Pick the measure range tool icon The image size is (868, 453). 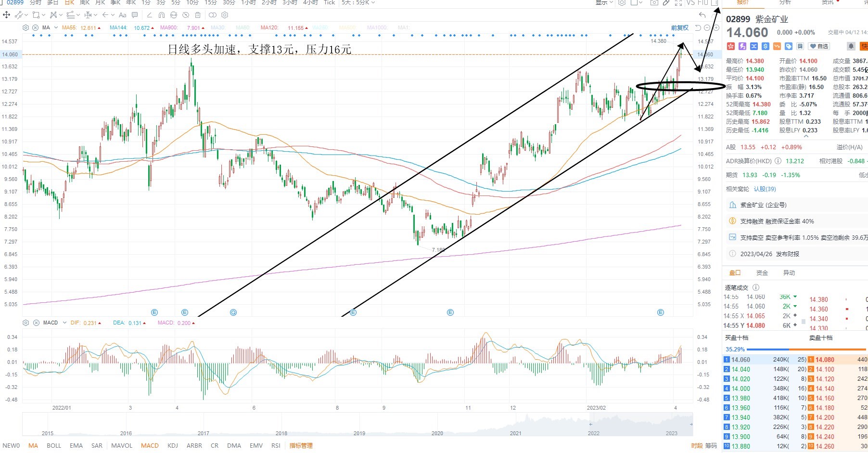[x=88, y=15]
